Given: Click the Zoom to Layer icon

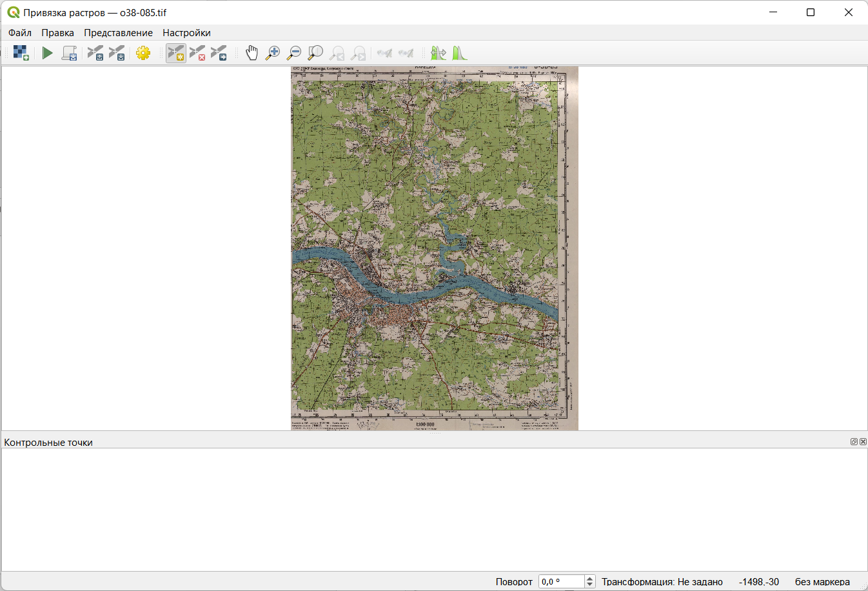Looking at the screenshot, I should (x=315, y=53).
